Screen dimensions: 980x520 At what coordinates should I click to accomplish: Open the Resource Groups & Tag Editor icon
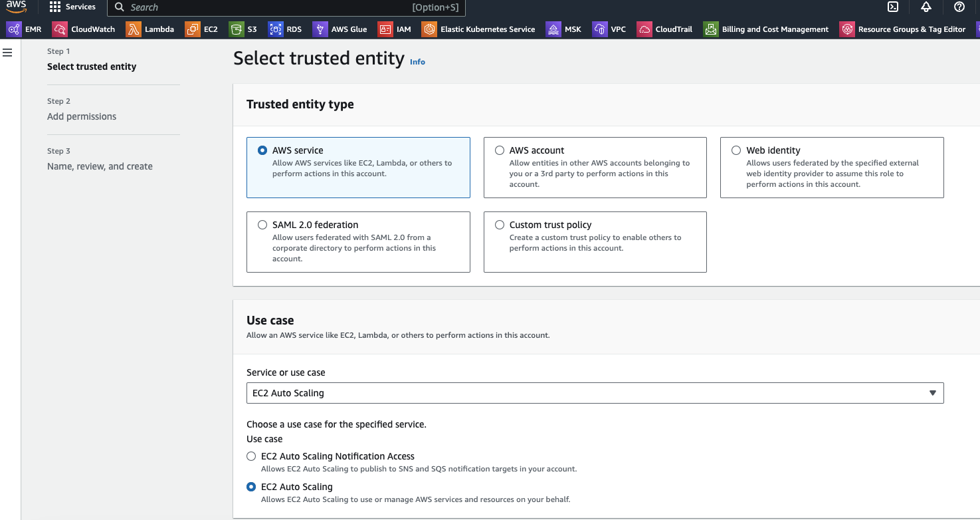[846, 29]
